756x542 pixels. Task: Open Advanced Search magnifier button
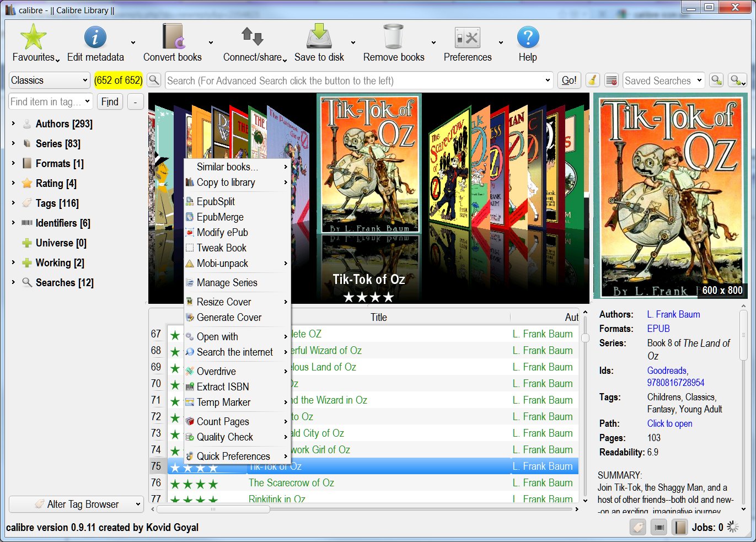(x=154, y=81)
